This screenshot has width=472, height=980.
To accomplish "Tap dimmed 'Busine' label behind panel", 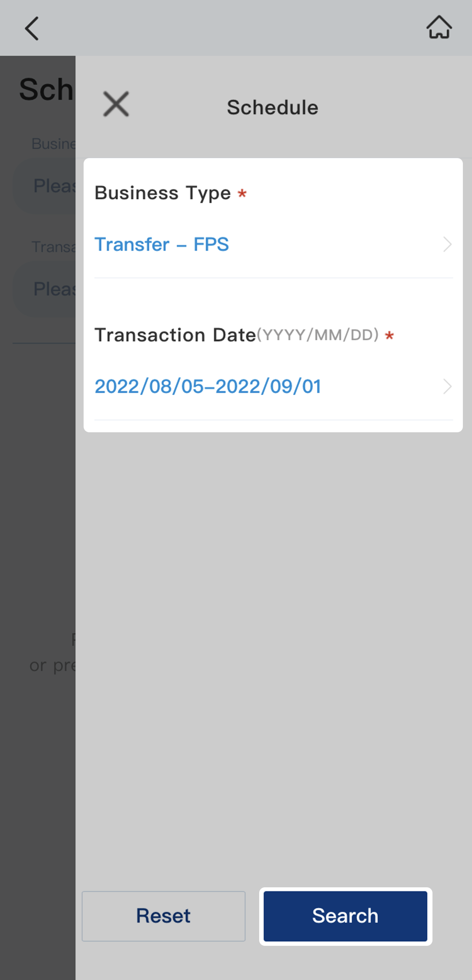I will [53, 144].
